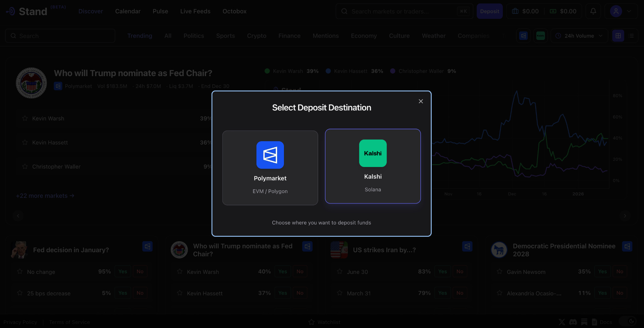Select the Crypto category

257,36
